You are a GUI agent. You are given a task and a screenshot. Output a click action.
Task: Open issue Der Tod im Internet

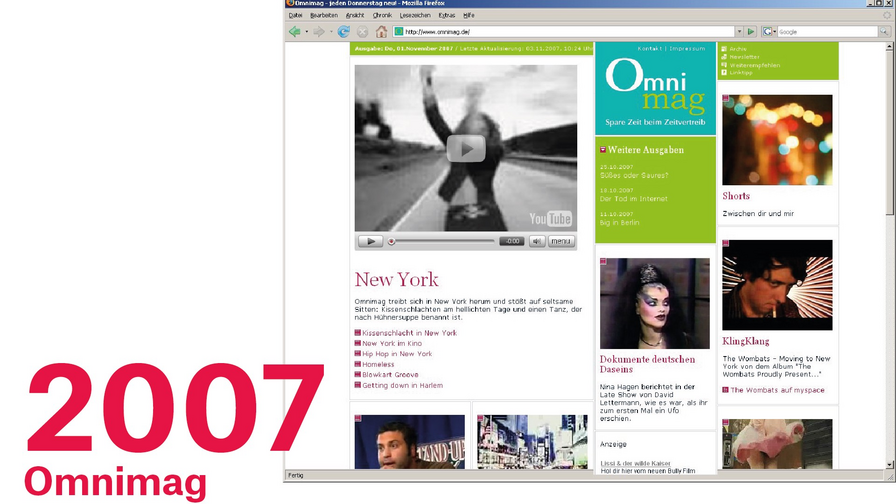[x=633, y=199]
